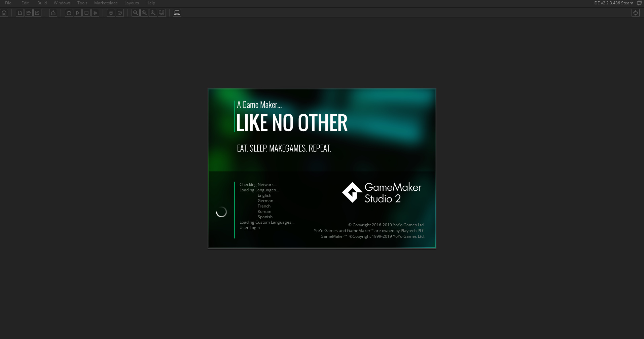Save the project with the floppy disk icon
Image resolution: width=644 pixels, height=339 pixels.
(x=37, y=13)
